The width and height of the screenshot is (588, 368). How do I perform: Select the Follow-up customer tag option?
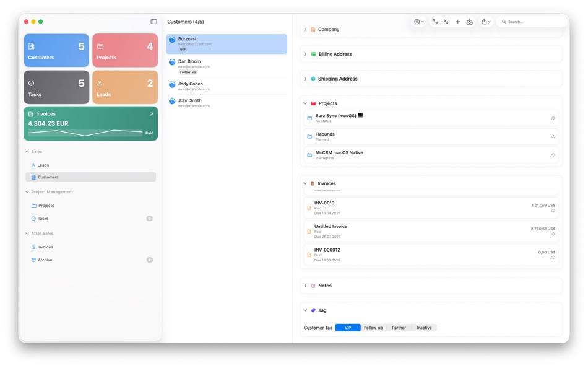(x=373, y=328)
